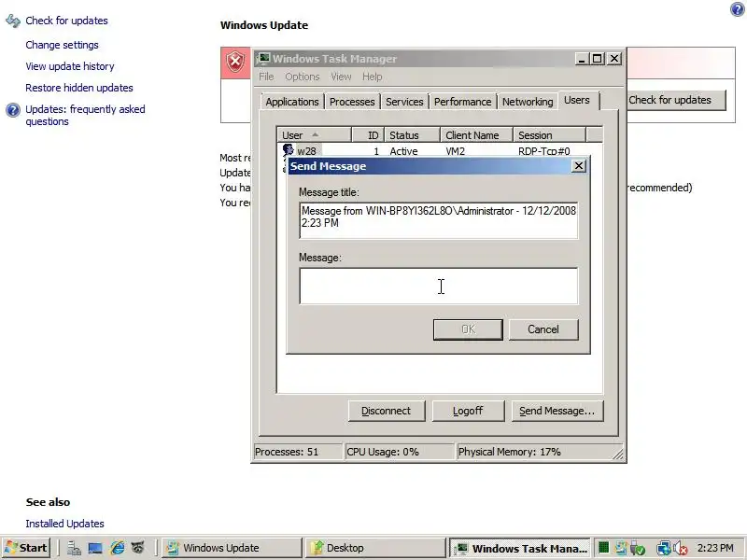
Task: Click the Task Manager title bar icon
Action: [263, 59]
